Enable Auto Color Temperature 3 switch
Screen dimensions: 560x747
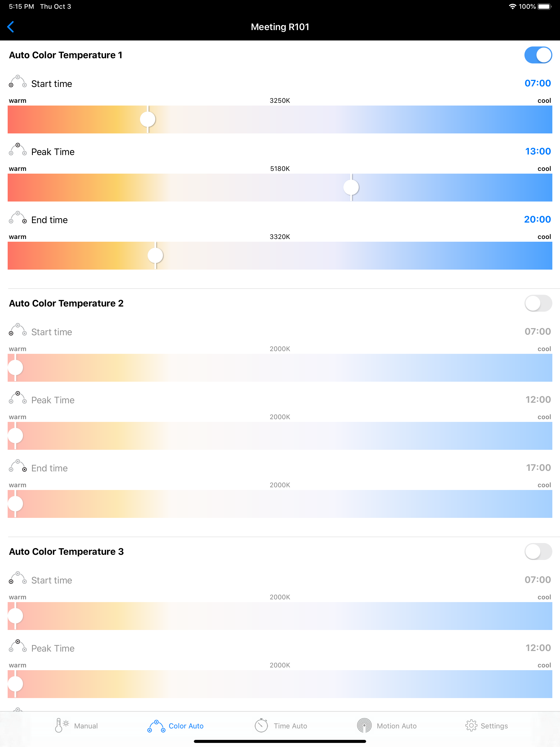pos(538,552)
